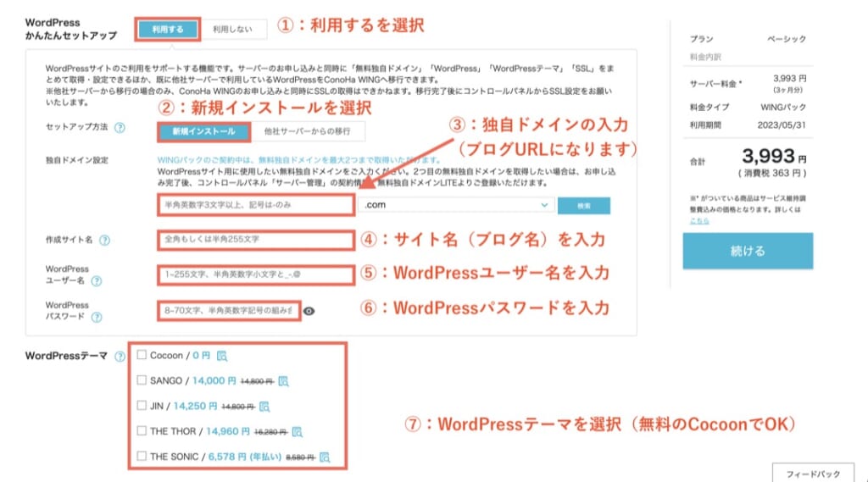
Task: Open JIN theme preview icon
Action: coord(264,407)
